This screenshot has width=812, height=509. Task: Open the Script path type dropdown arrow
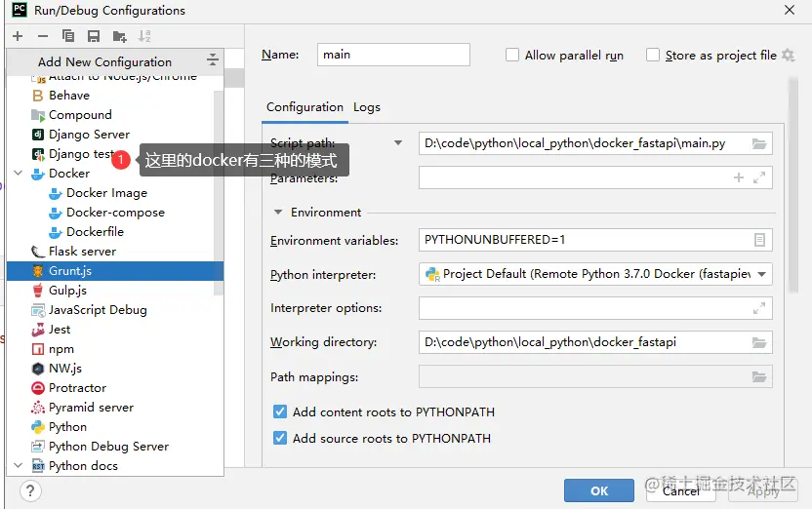point(398,143)
